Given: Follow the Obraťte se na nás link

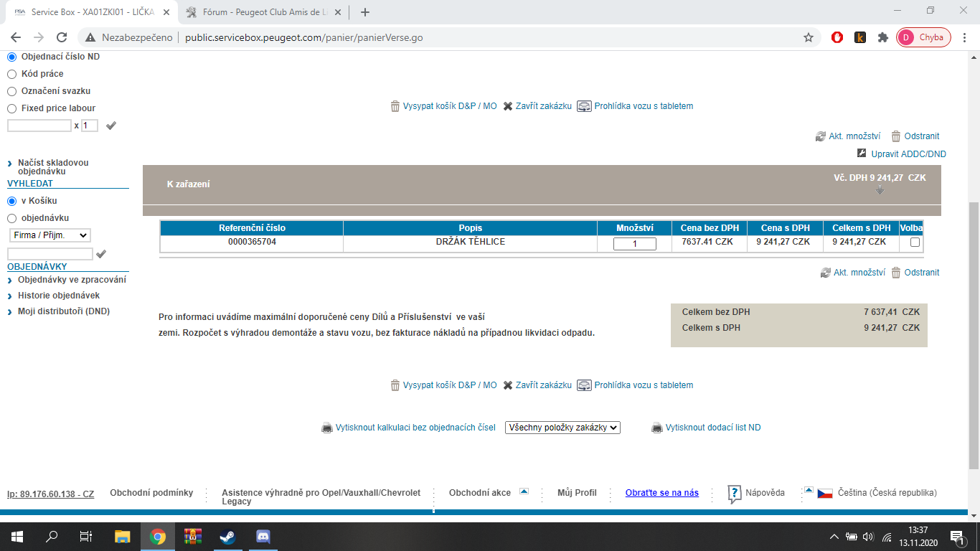Looking at the screenshot, I should point(662,493).
